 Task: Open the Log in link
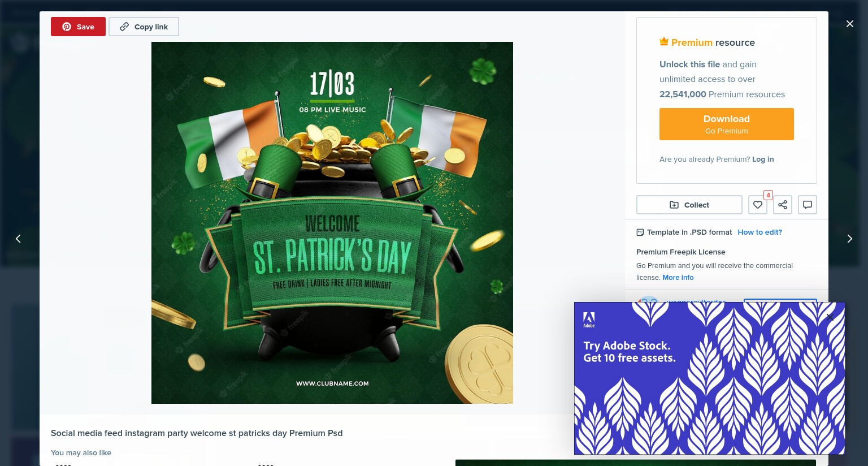pyautogui.click(x=763, y=159)
